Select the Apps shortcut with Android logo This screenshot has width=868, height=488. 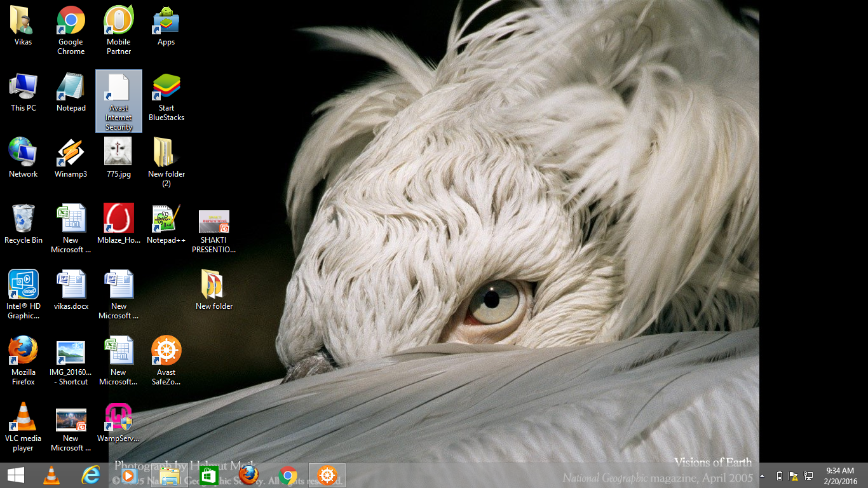[166, 26]
